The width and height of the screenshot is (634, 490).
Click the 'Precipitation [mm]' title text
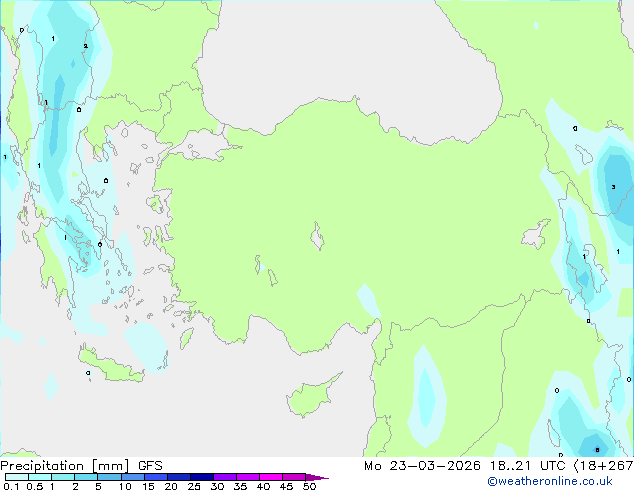tap(65, 466)
